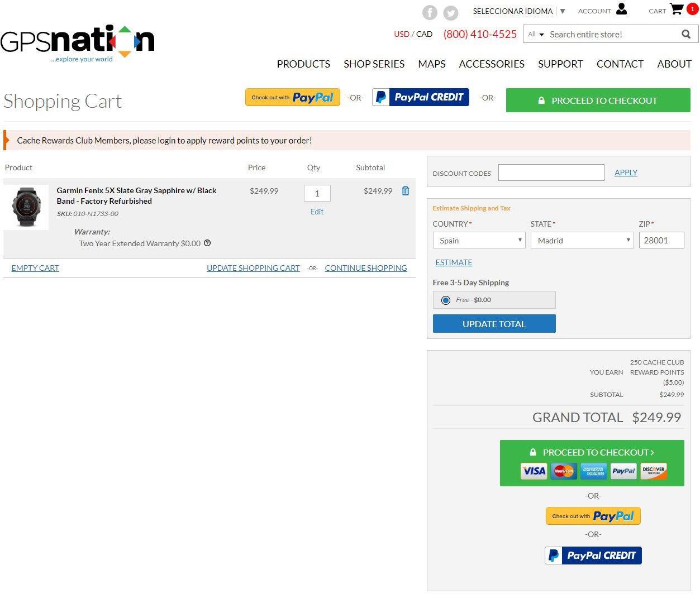Open the Account link text
The width and height of the screenshot is (700, 608).
pos(594,11)
